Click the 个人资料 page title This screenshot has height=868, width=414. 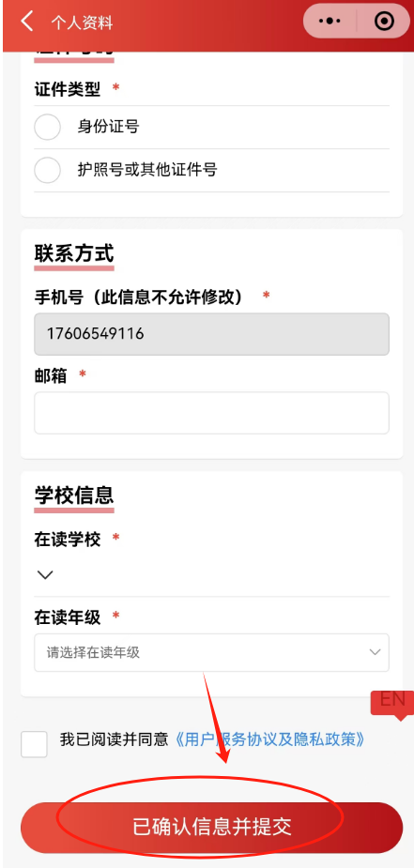click(82, 23)
